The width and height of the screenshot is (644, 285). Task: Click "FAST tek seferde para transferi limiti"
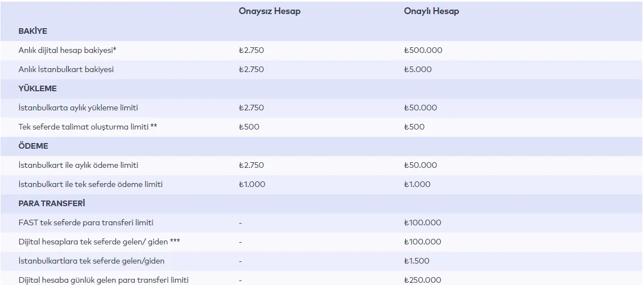pos(86,222)
